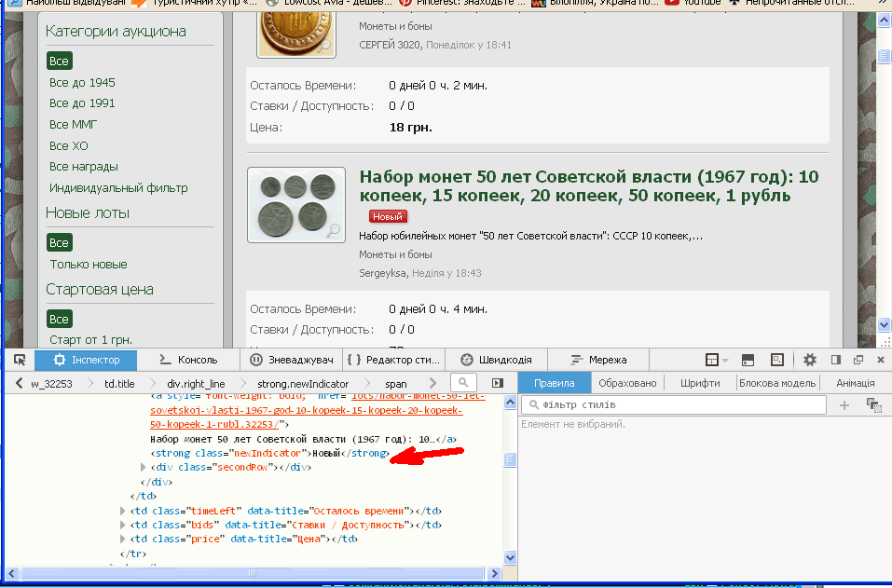Select breadcrumb span
892x588 pixels.
(x=396, y=384)
